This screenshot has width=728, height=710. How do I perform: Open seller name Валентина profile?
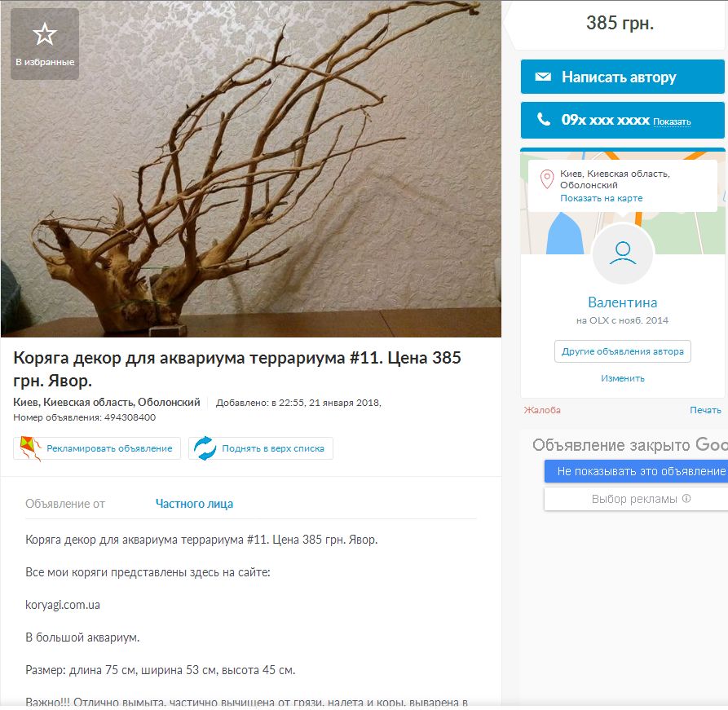622,302
